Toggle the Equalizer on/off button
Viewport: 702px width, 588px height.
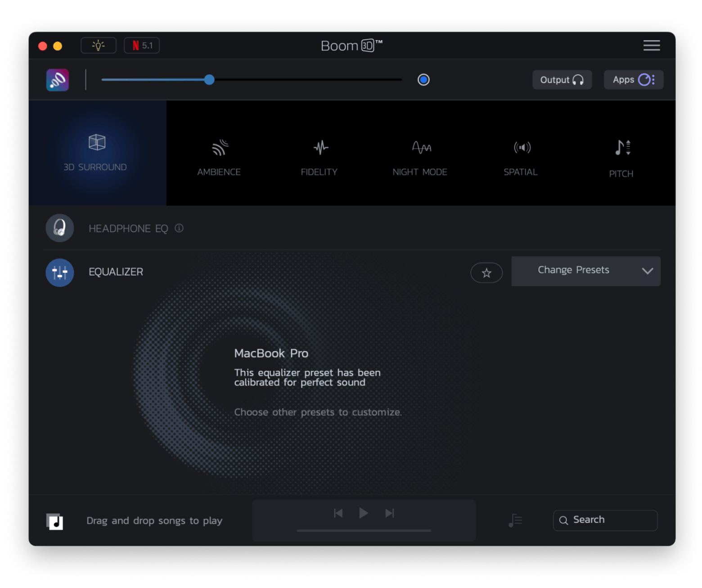pos(60,272)
